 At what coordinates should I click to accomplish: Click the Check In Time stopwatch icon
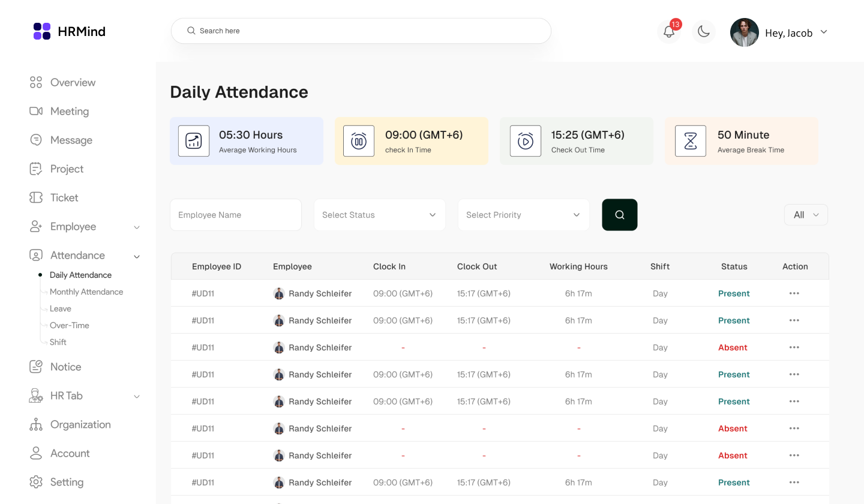[359, 140]
